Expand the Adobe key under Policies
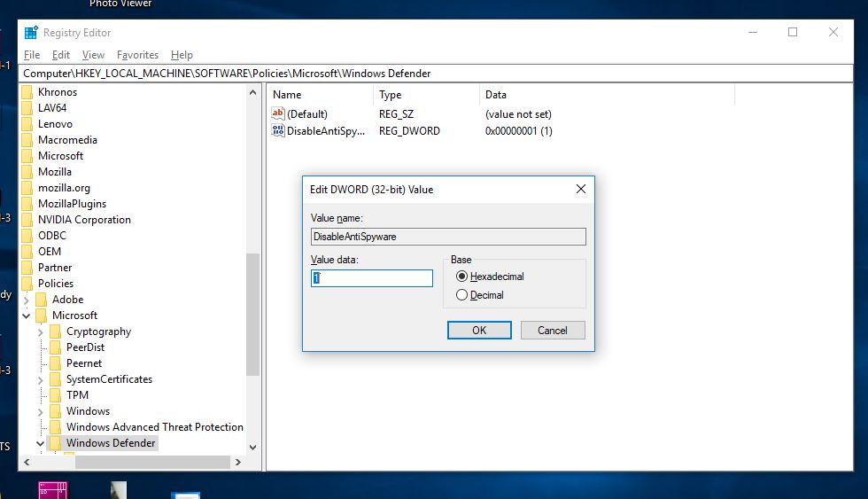 click(26, 300)
